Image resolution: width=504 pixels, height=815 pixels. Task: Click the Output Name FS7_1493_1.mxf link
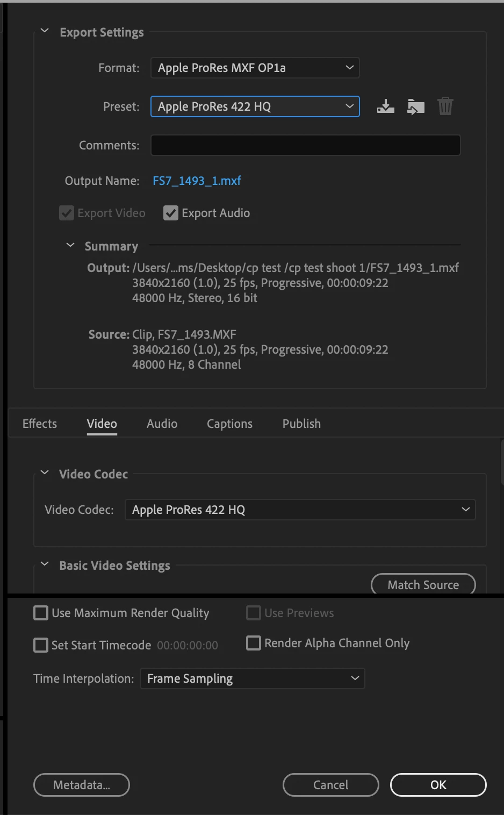pos(197,181)
